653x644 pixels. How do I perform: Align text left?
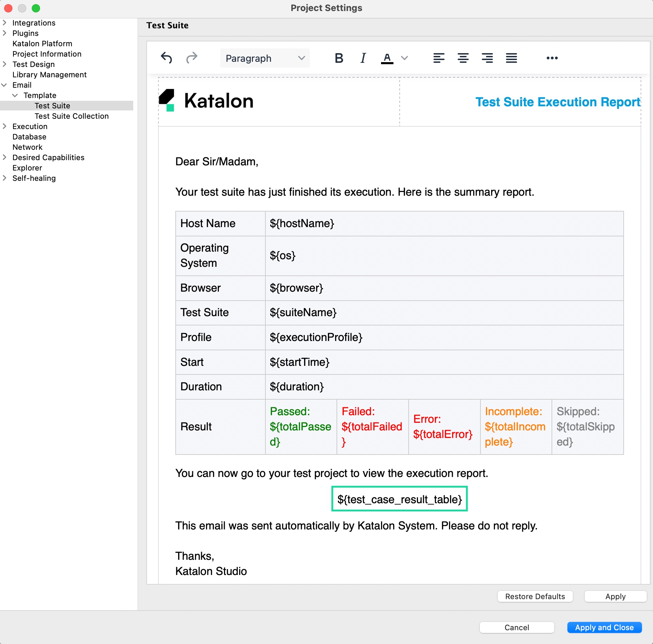(x=439, y=58)
